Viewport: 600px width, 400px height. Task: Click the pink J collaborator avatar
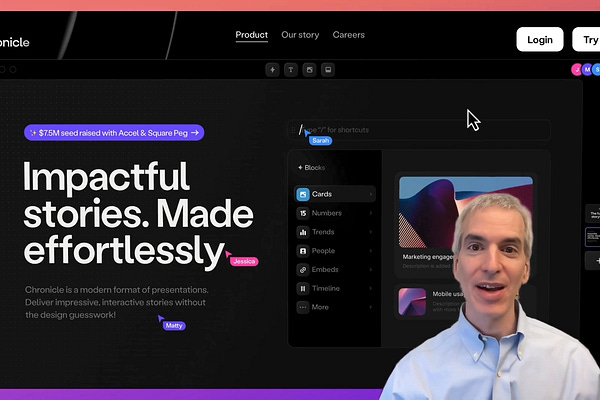tap(576, 70)
